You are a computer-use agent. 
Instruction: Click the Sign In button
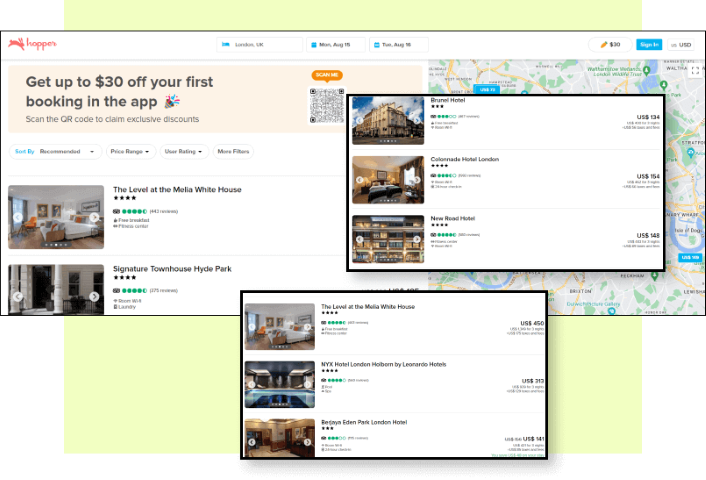point(649,45)
